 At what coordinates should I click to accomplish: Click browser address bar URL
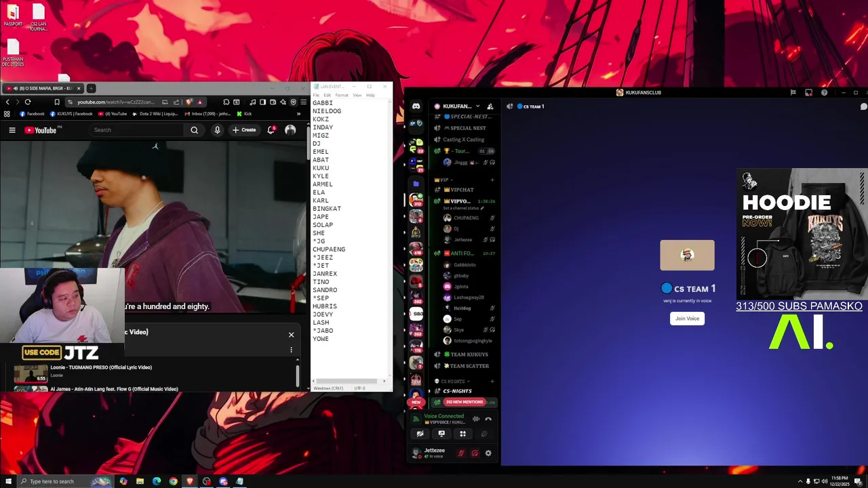tap(115, 102)
